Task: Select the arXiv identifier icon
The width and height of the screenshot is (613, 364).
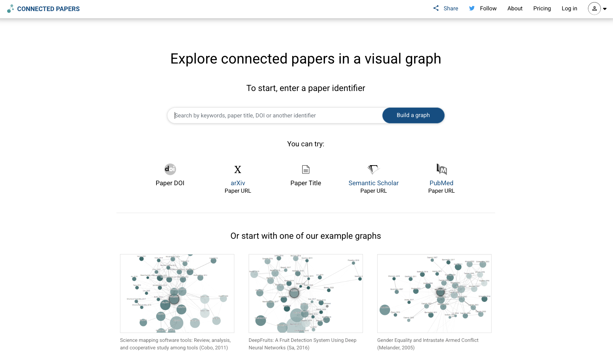Action: point(238,169)
